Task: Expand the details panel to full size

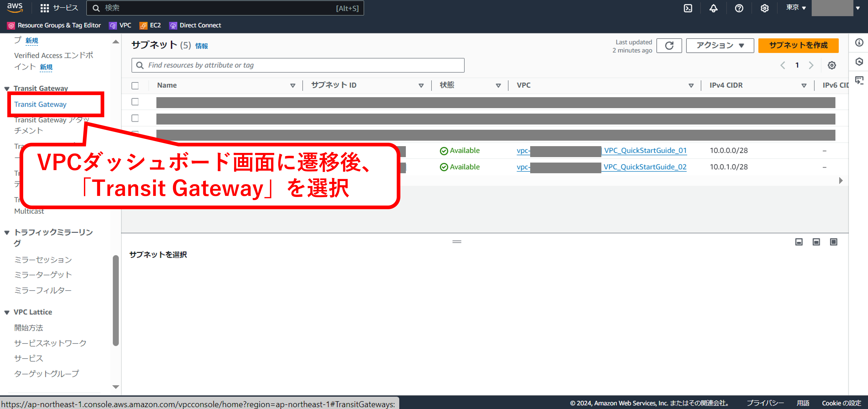Action: click(x=833, y=242)
